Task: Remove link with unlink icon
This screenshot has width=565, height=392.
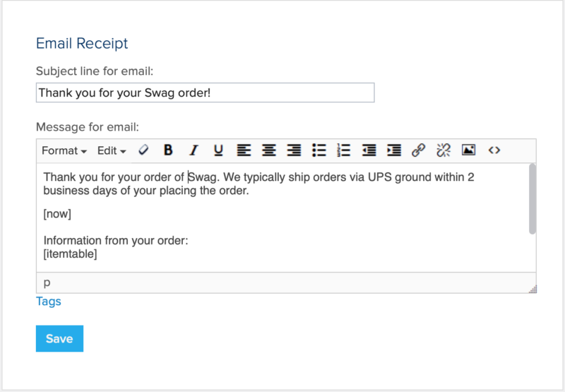Action: click(x=444, y=150)
